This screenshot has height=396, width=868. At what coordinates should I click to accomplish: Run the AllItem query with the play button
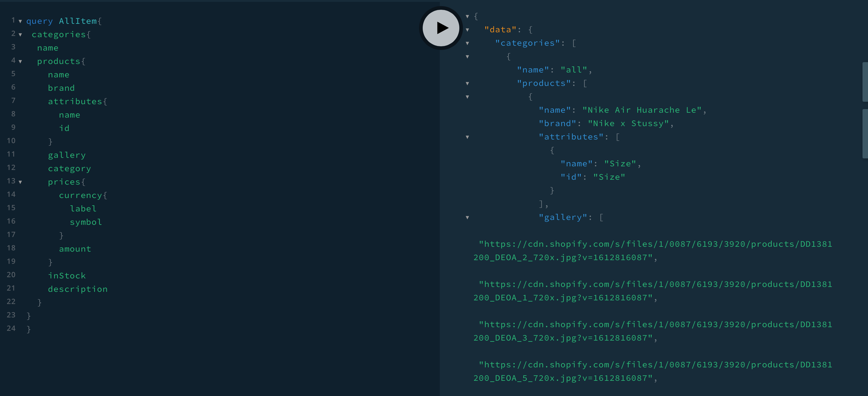coord(441,28)
